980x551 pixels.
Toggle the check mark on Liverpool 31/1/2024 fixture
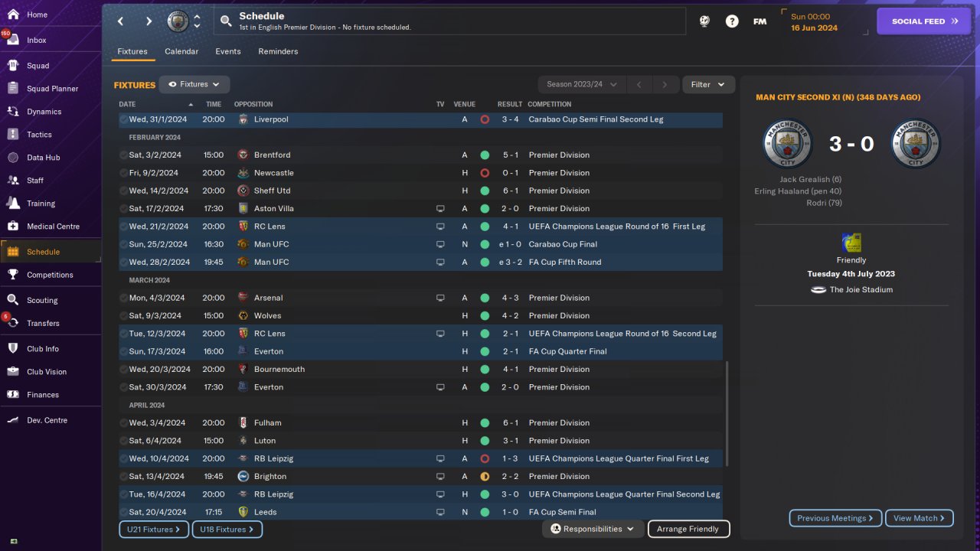coord(123,119)
